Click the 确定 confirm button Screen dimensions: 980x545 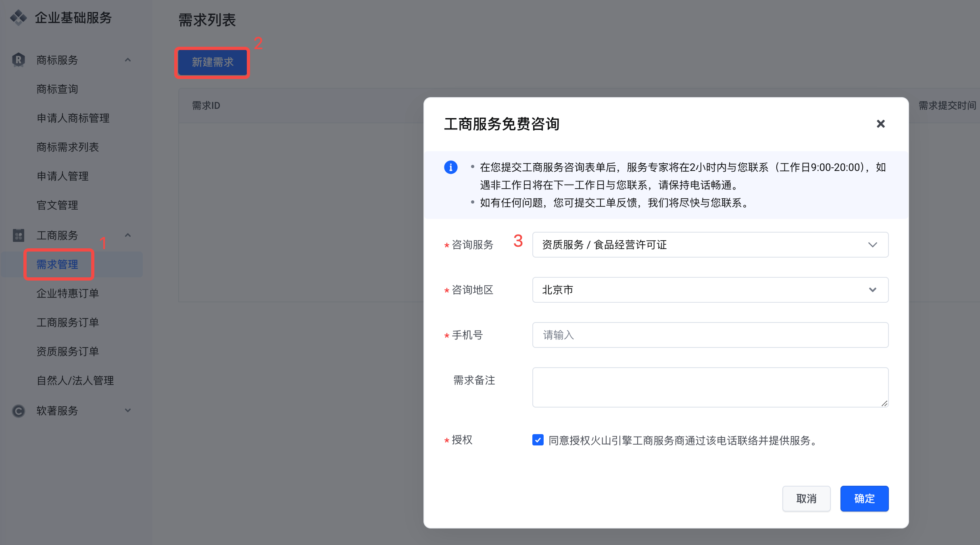pyautogui.click(x=864, y=499)
